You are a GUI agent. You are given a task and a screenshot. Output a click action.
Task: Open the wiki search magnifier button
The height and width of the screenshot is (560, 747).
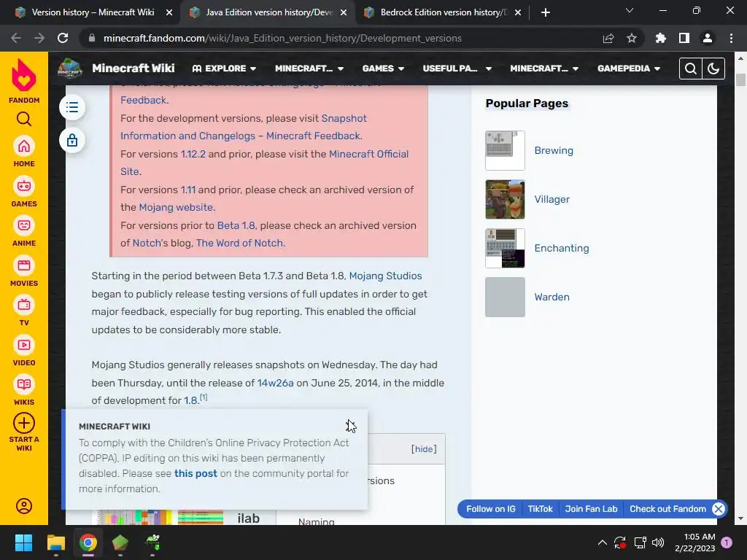pyautogui.click(x=691, y=69)
